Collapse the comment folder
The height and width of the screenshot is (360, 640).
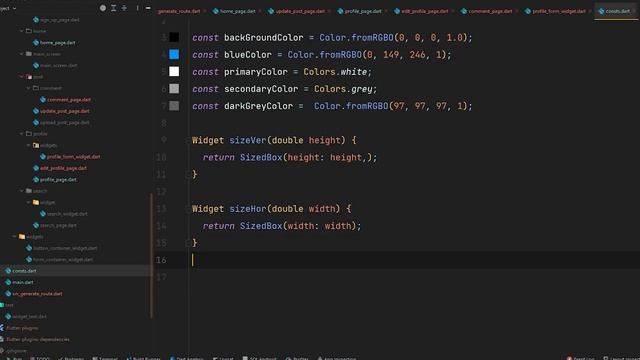point(29,88)
